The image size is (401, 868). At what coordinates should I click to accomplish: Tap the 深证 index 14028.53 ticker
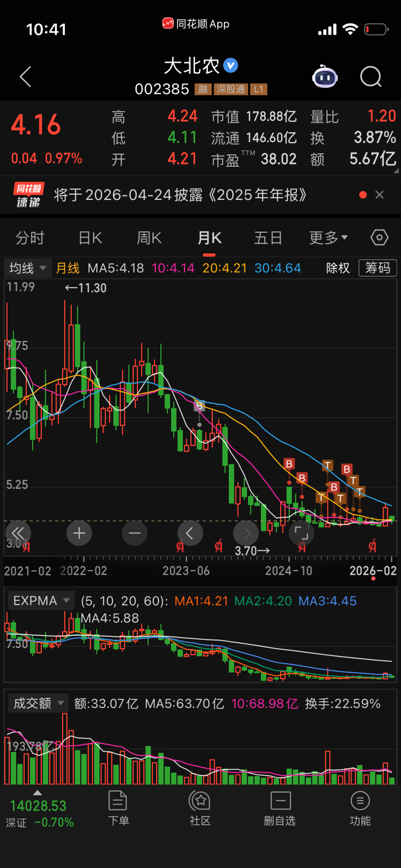(x=39, y=813)
